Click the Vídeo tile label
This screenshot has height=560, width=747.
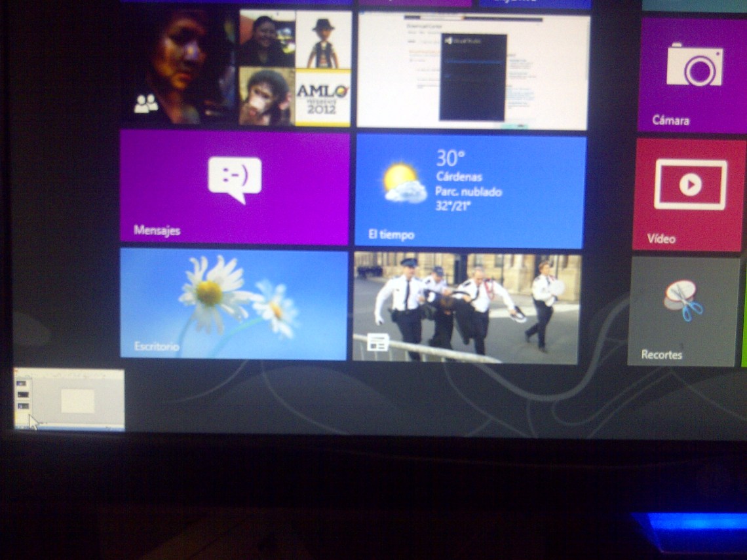coord(661,239)
